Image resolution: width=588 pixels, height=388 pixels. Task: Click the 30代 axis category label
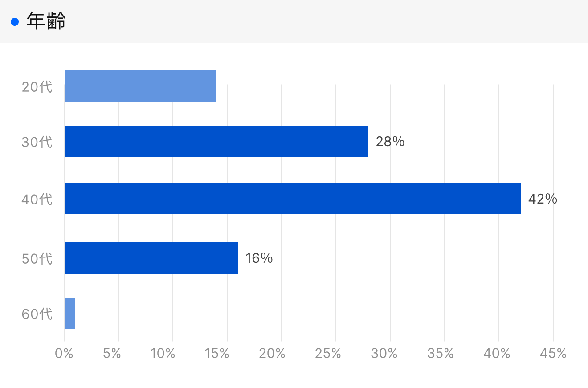pos(37,142)
